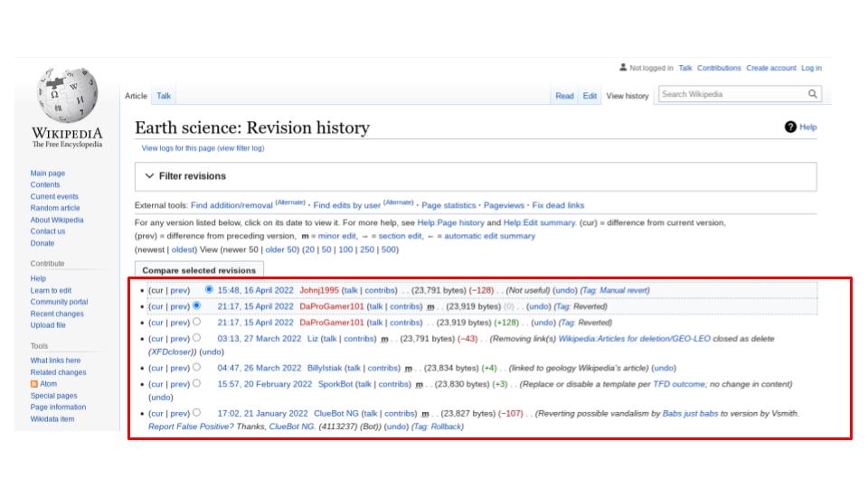Switch to the Talk tab

(x=164, y=96)
